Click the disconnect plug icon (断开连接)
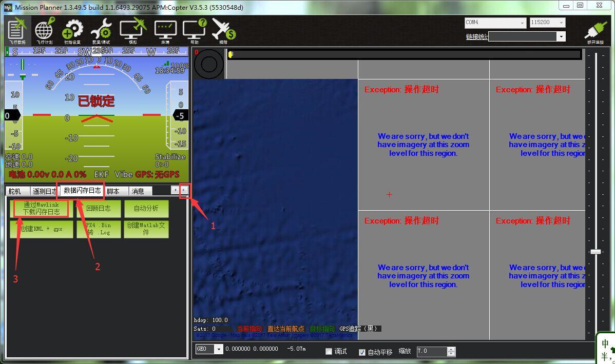The image size is (615, 364). (595, 31)
